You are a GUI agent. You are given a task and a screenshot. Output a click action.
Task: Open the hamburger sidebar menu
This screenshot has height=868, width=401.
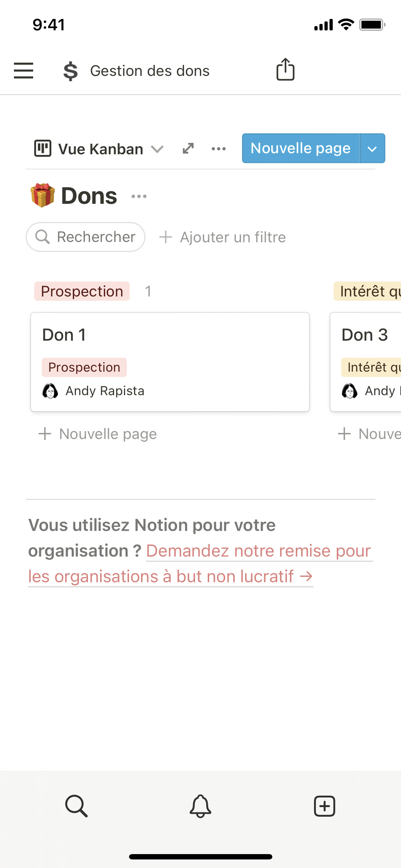(24, 70)
